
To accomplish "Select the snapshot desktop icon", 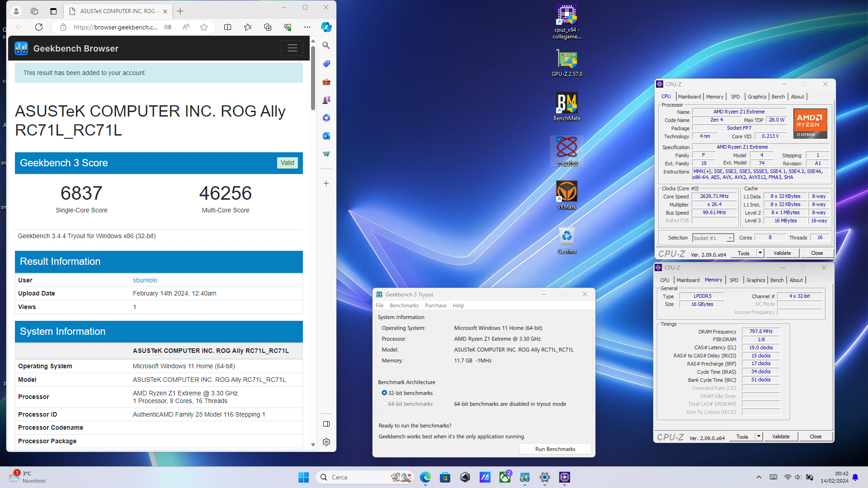I will (x=566, y=151).
